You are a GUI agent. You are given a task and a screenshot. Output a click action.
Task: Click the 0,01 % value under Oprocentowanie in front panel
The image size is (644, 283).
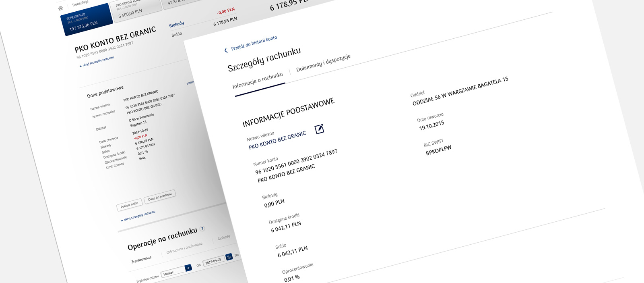pos(292,279)
